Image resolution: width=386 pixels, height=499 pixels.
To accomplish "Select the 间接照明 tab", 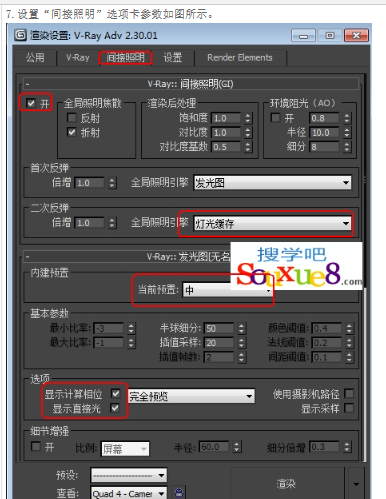I will coord(126,58).
